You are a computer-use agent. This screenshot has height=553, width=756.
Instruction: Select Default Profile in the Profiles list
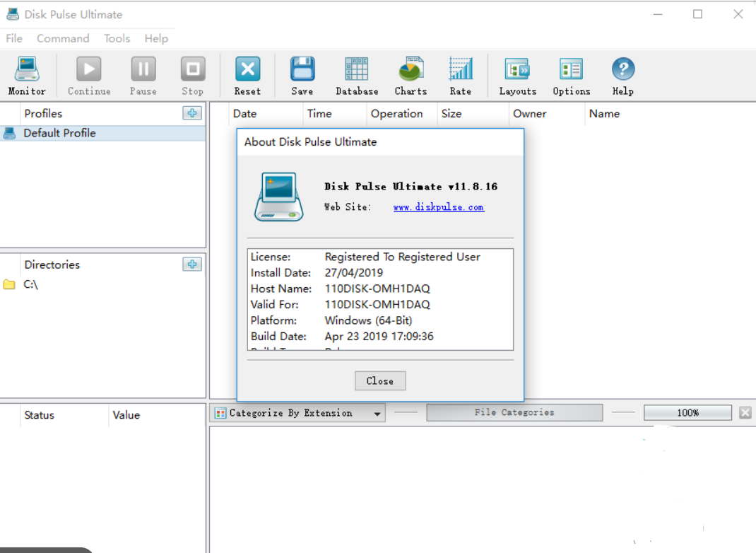click(x=59, y=133)
